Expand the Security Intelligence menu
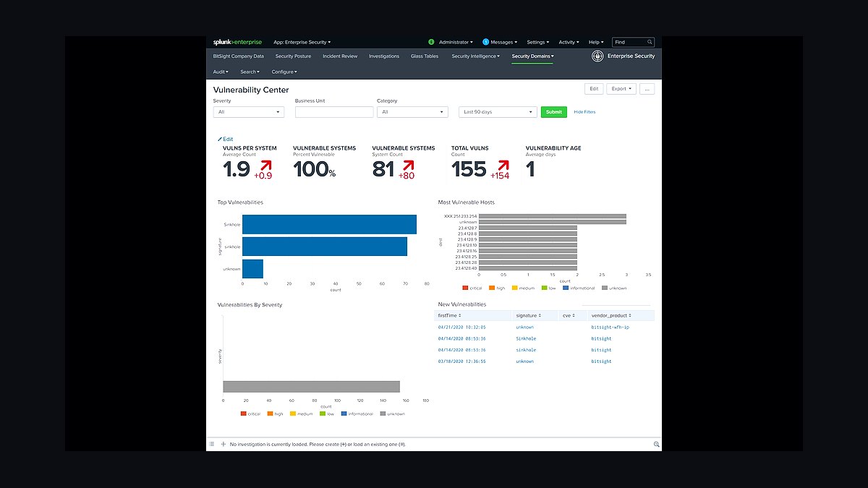The image size is (868, 488). tap(475, 56)
